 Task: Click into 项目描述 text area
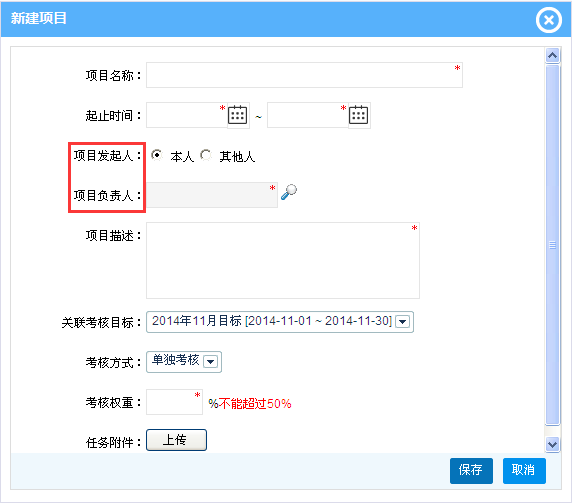coord(283,260)
